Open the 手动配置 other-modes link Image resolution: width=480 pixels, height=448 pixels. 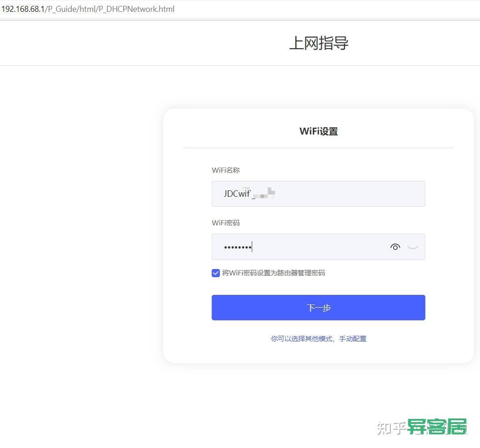tap(353, 339)
